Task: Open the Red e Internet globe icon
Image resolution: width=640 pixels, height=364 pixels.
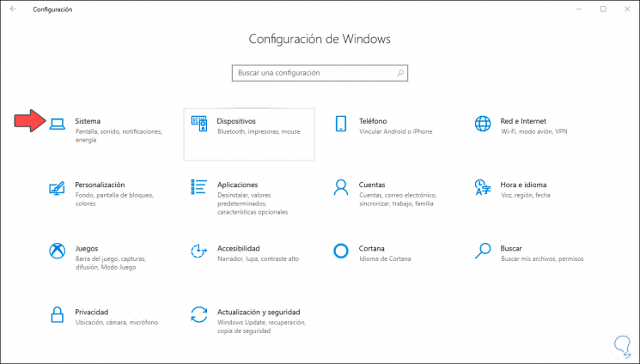Action: (x=483, y=124)
